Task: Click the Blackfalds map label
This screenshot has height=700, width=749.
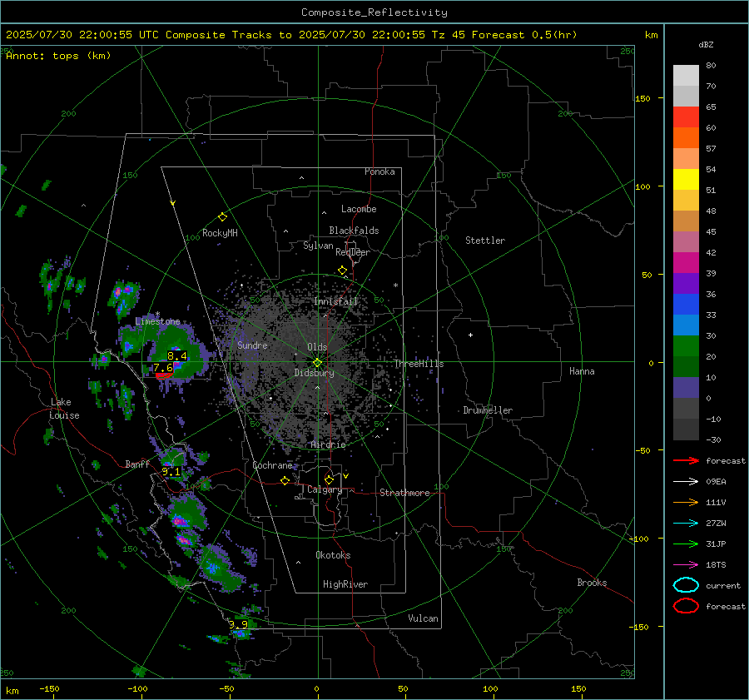Action: (354, 231)
